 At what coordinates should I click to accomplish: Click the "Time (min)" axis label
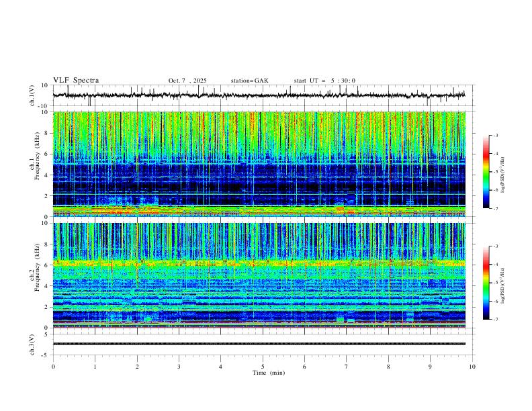click(x=269, y=373)
